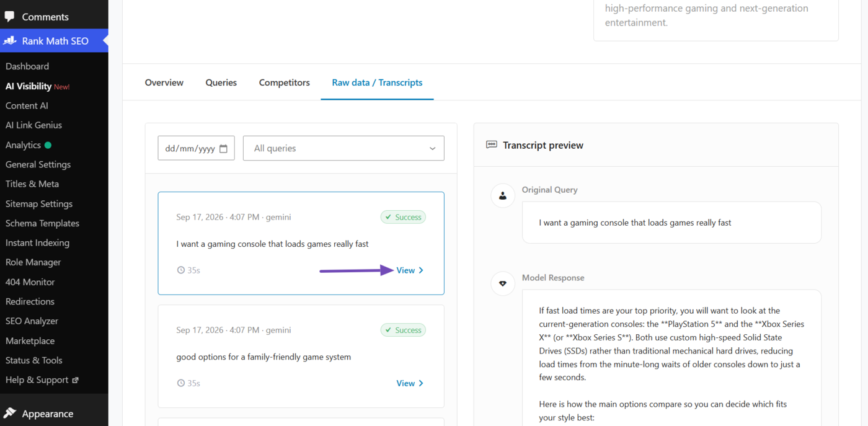Open General Settings menu item

(38, 164)
